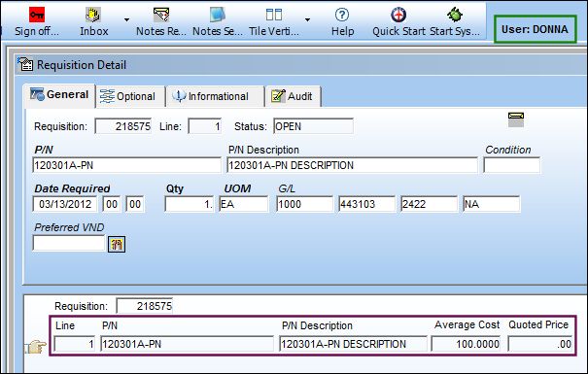Click the second 00 time field (minute)

tap(135, 204)
